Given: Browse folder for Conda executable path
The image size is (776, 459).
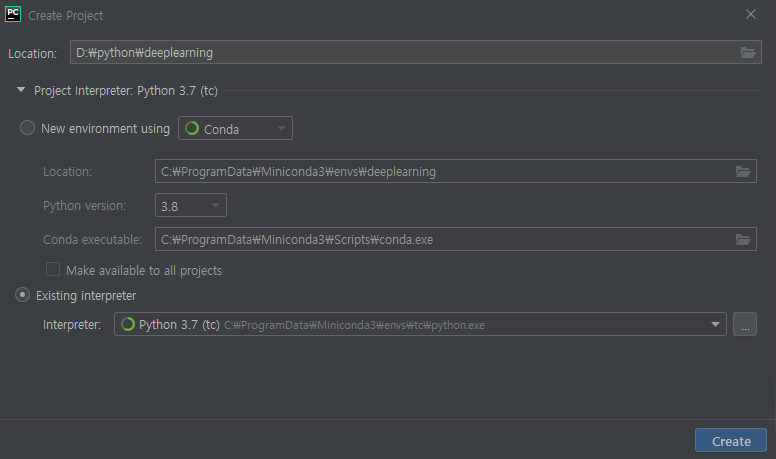Looking at the screenshot, I should click(x=742, y=240).
